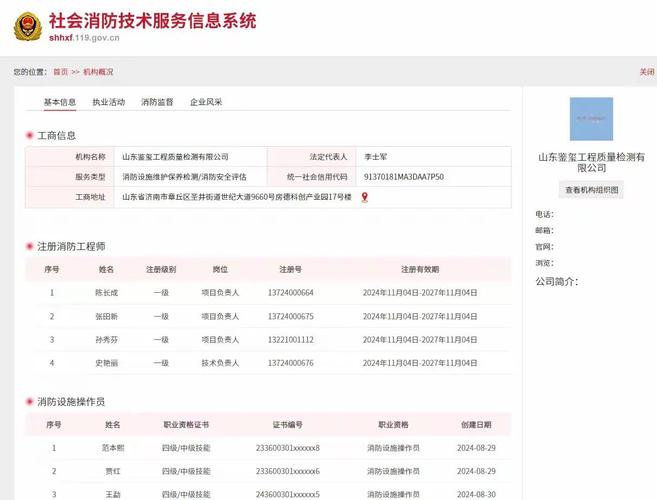Select certificate number 233600301xxxxxx6
The image size is (657, 500).
pyautogui.click(x=288, y=471)
